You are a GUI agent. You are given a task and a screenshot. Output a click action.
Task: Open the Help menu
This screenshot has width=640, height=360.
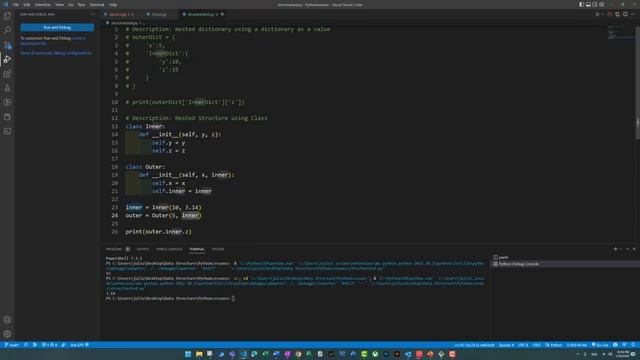[113, 4]
